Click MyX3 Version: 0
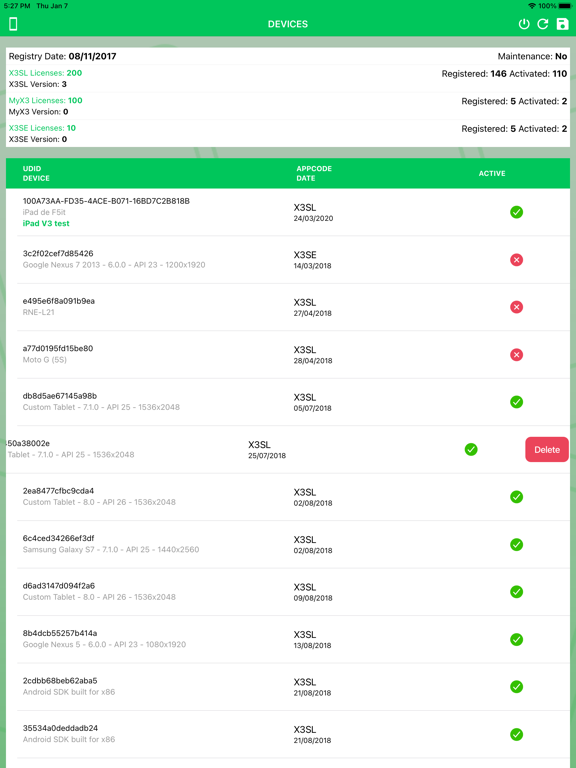The width and height of the screenshot is (576, 768). tap(38, 112)
